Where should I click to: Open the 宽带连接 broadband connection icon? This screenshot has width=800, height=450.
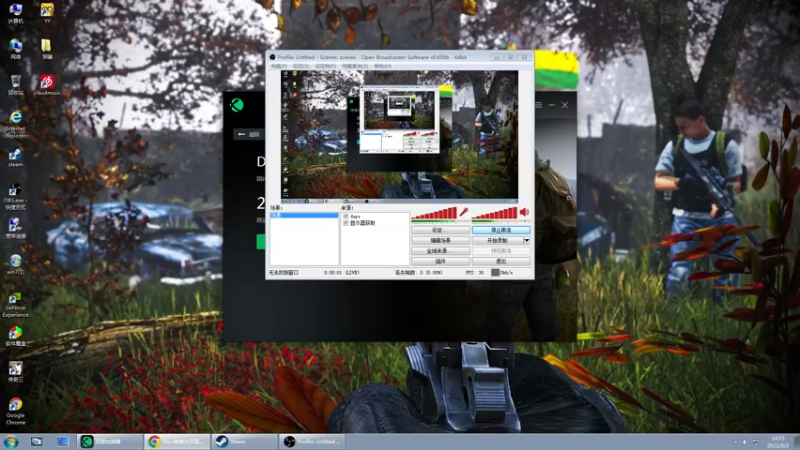tap(15, 228)
